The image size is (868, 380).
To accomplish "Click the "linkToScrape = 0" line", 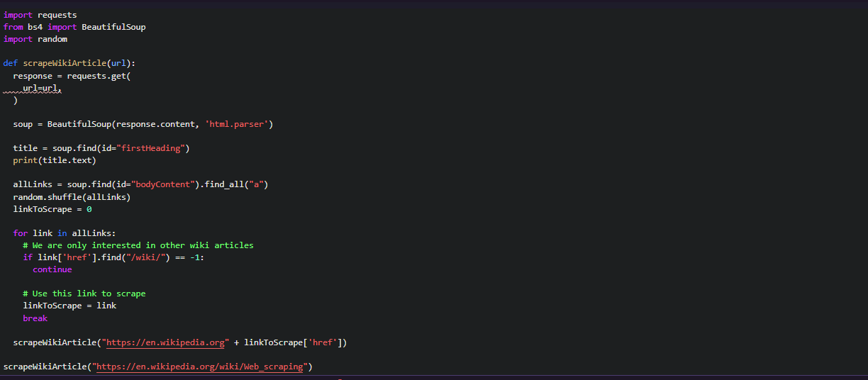I will (x=52, y=209).
